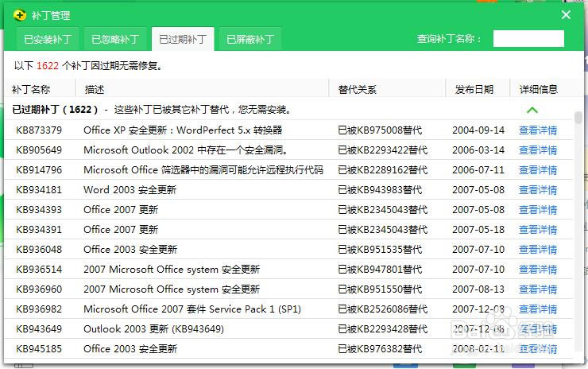
Task: Click the Word 2003 安全更新 description
Action: (130, 190)
